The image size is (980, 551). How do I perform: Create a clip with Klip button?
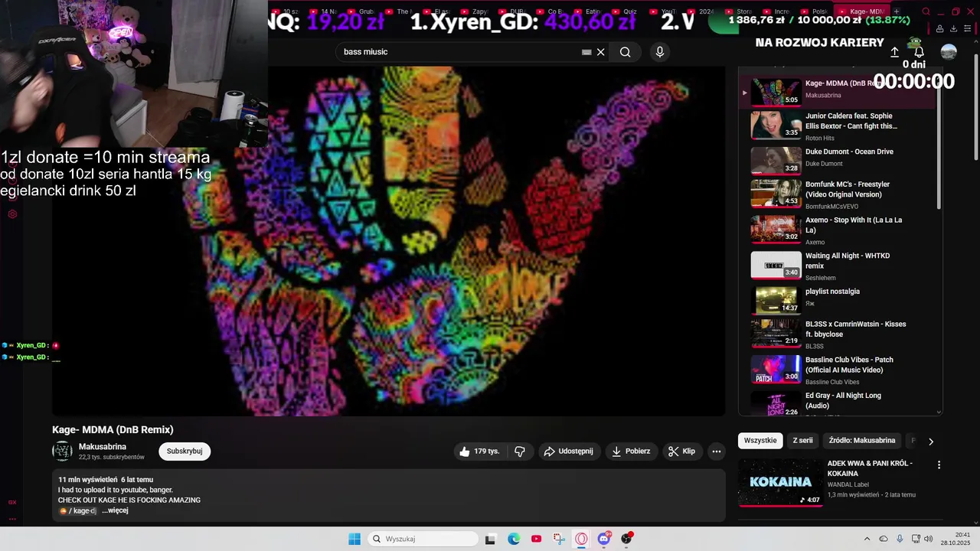(x=681, y=452)
